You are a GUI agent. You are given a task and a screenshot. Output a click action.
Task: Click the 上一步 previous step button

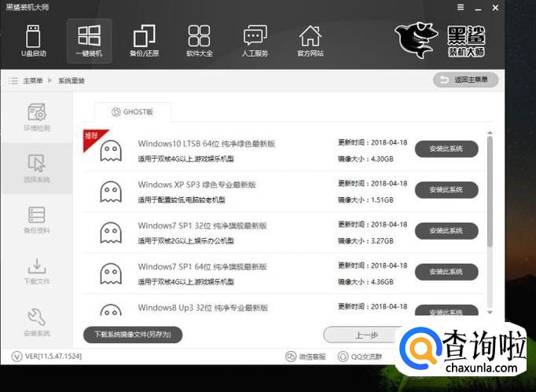coord(365,335)
